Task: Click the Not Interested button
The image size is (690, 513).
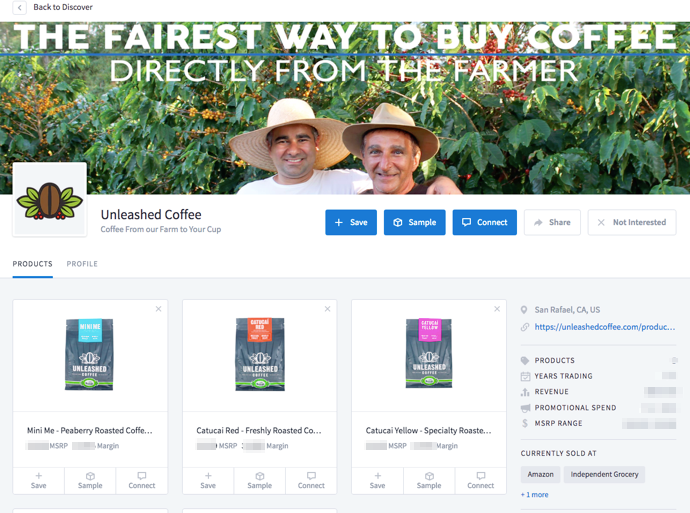Action: click(x=632, y=222)
